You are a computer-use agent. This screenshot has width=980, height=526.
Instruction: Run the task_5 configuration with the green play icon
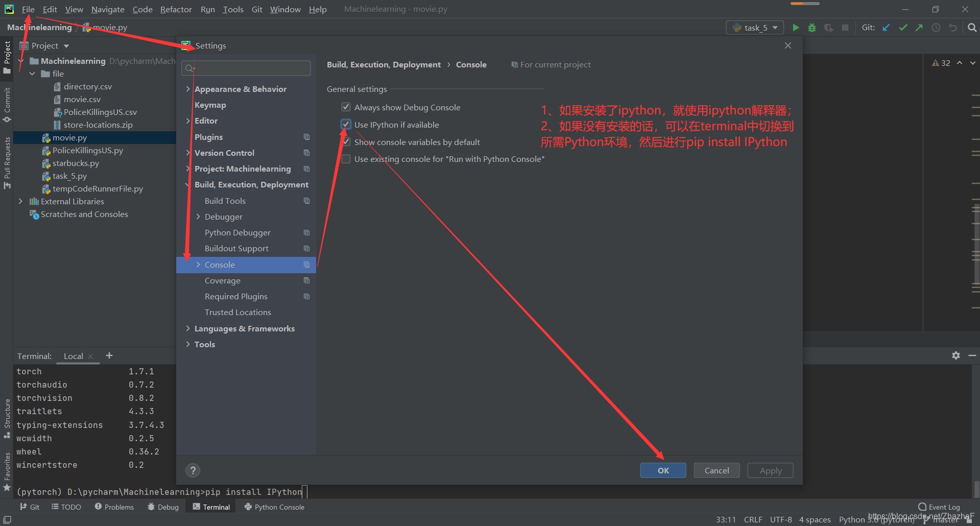pos(796,28)
